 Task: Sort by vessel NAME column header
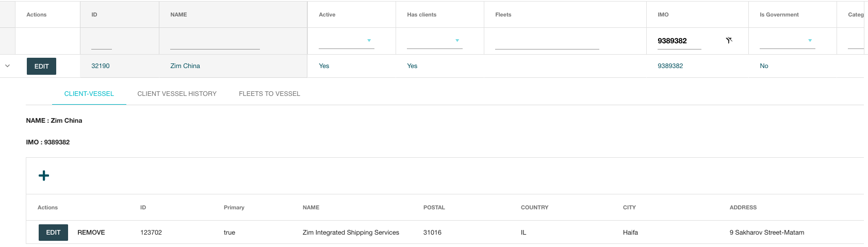pyautogui.click(x=178, y=14)
